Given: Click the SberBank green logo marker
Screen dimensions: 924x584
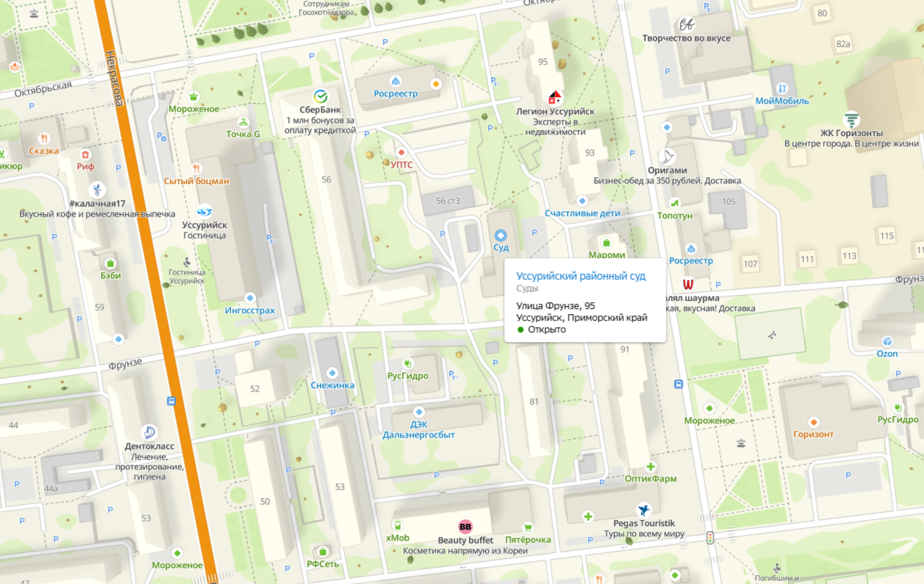Looking at the screenshot, I should point(320,96).
